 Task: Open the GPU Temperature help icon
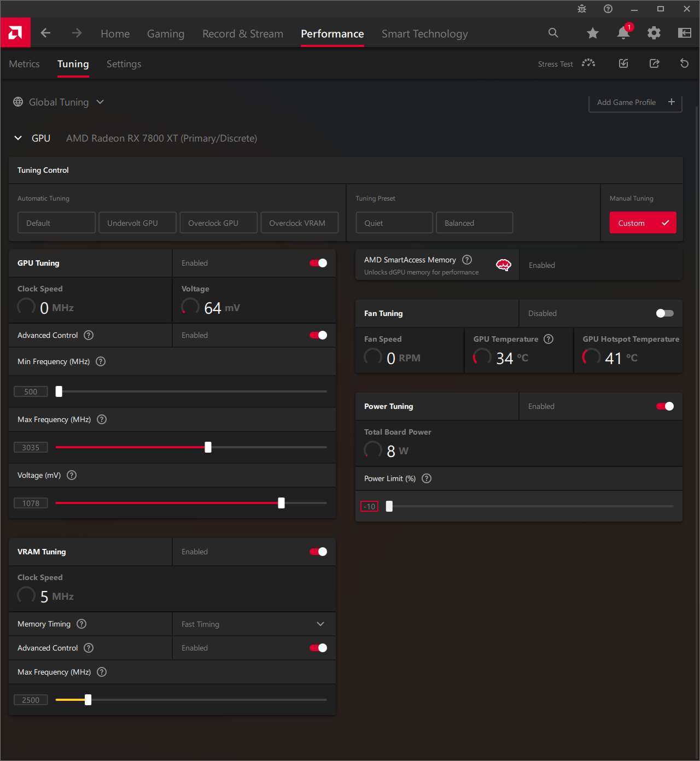click(549, 339)
